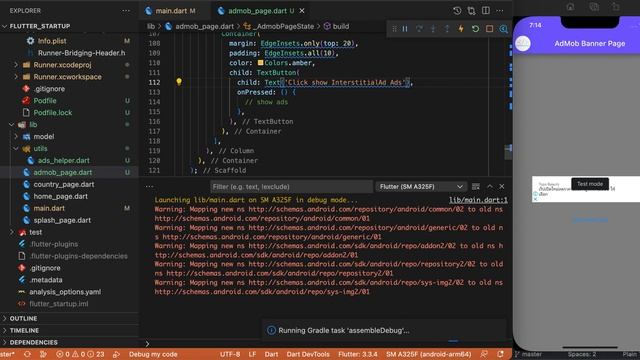Screen dimensions: 640x360
Task: Pause the debug session
Action: [405, 29]
